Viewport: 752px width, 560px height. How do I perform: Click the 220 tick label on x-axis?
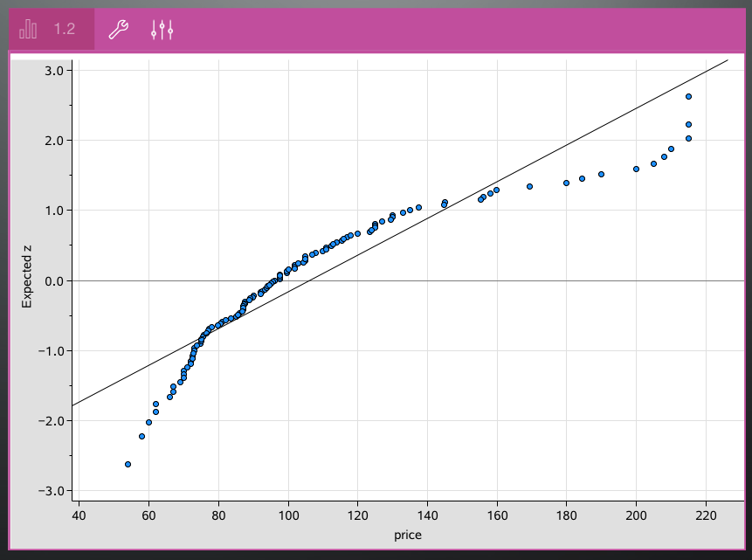tap(706, 515)
